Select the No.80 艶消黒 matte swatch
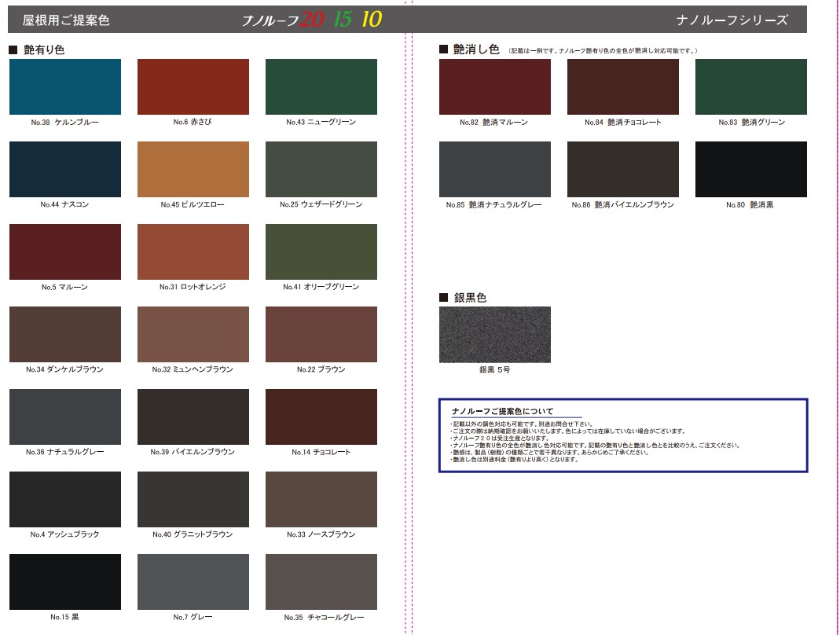Image resolution: width=840 pixels, height=635 pixels. point(751,170)
